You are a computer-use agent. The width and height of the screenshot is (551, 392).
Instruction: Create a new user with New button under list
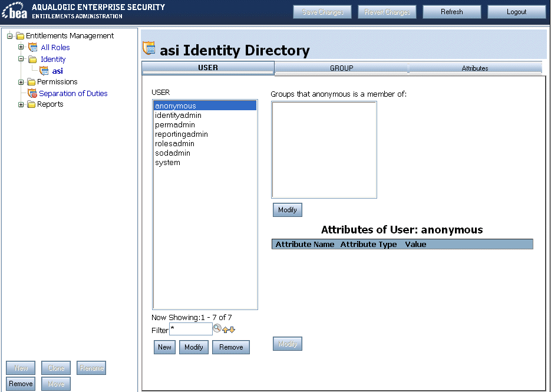[164, 347]
